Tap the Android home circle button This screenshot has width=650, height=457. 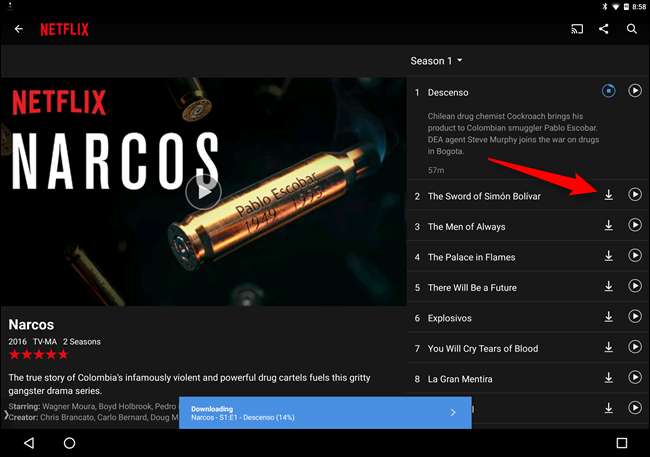pyautogui.click(x=69, y=443)
